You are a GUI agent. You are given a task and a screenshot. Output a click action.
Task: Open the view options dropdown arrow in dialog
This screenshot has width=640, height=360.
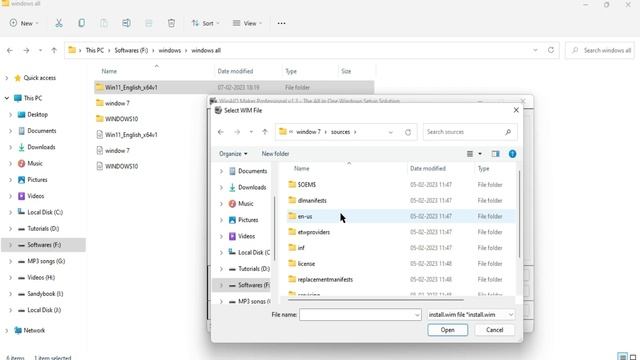click(480, 154)
